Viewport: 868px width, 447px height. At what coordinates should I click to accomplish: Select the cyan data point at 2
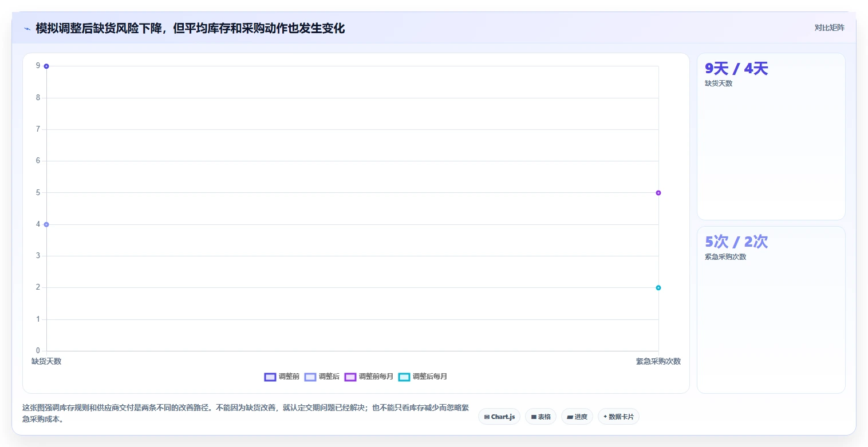click(x=658, y=288)
